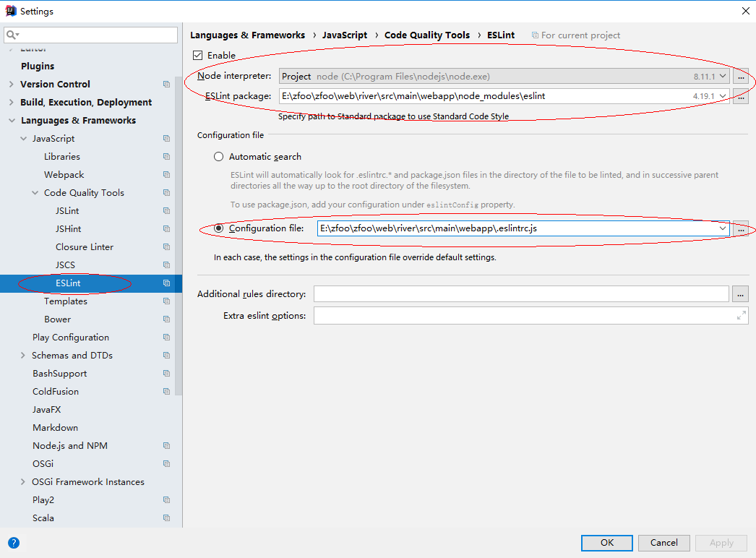The image size is (756, 558).
Task: Select the Automatic search radio option
Action: click(x=219, y=157)
